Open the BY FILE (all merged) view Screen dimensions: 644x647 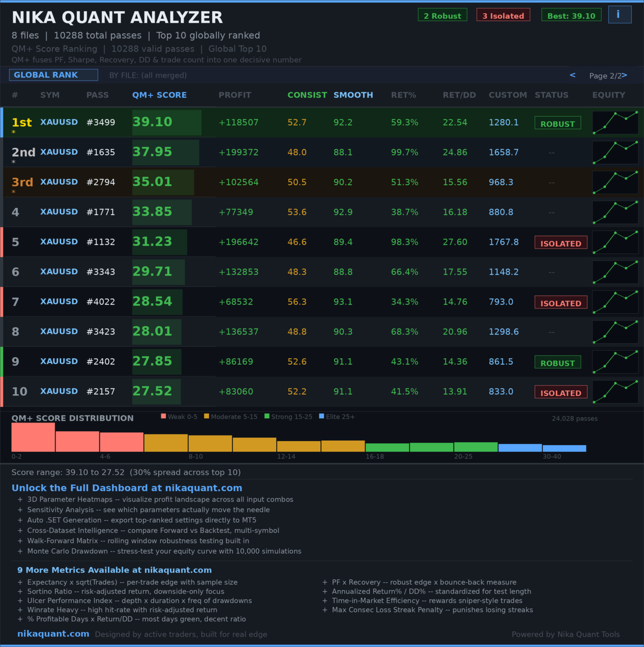click(148, 75)
